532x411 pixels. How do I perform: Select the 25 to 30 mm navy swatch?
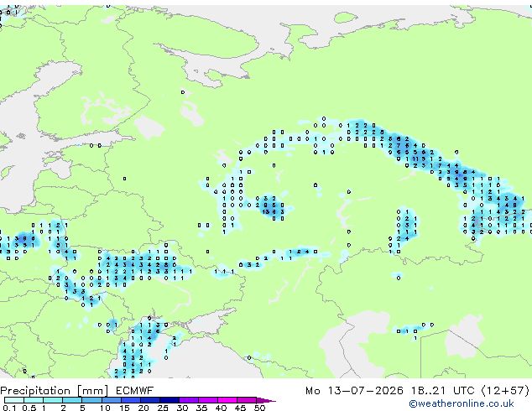click(x=170, y=400)
